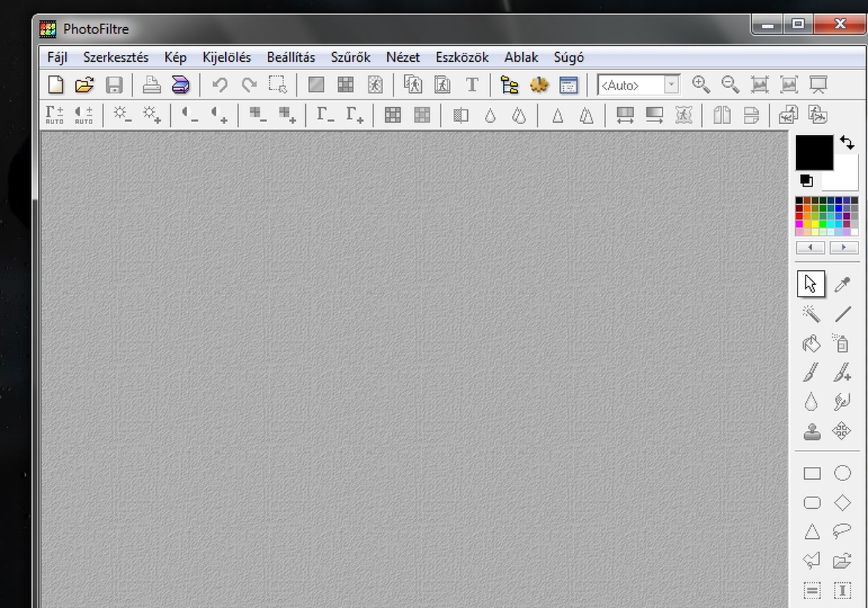This screenshot has width=868, height=608.
Task: Select the Magic Wand tool
Action: 811,313
